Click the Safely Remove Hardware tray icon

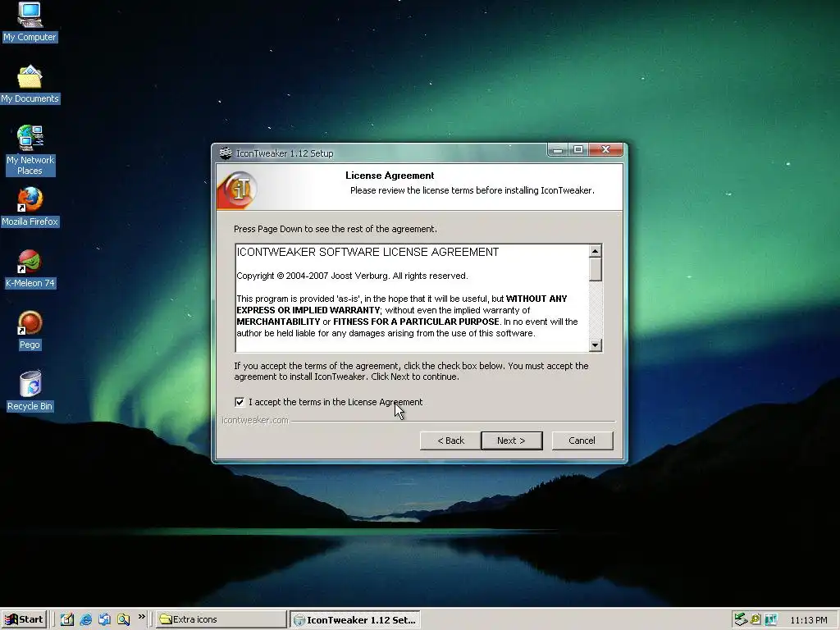pos(741,619)
